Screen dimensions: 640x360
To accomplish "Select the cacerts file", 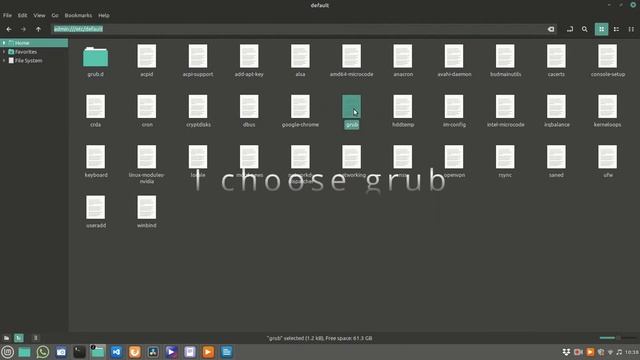I will click(x=556, y=61).
